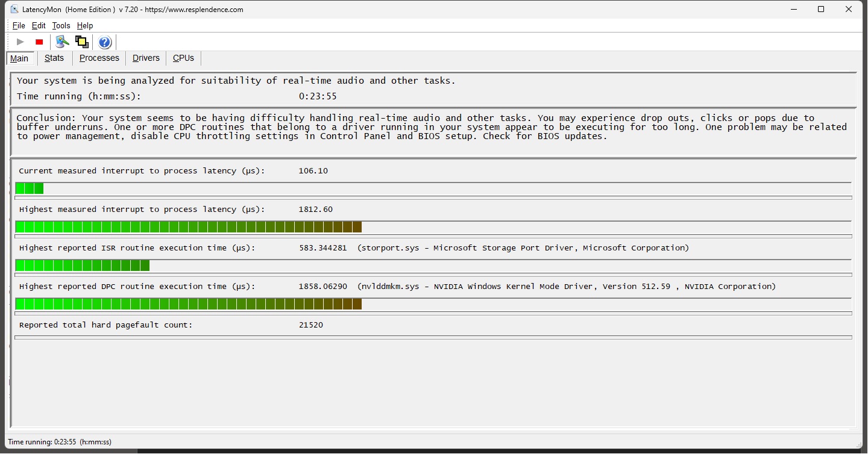This screenshot has height=454, width=868.
Task: Maximize the LatencyMon window
Action: pos(821,9)
